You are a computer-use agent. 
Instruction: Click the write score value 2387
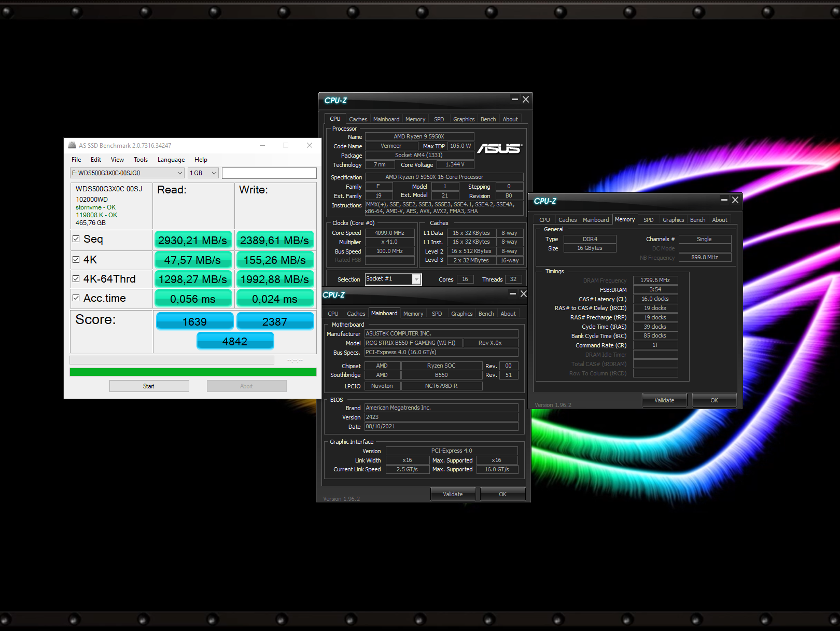(x=275, y=321)
